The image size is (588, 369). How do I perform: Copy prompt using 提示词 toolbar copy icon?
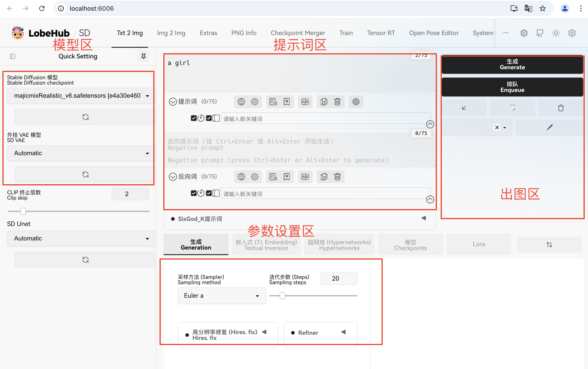tap(324, 102)
